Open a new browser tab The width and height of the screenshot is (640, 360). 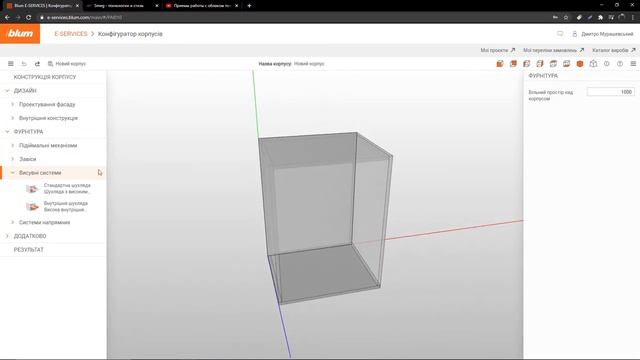click(249, 6)
